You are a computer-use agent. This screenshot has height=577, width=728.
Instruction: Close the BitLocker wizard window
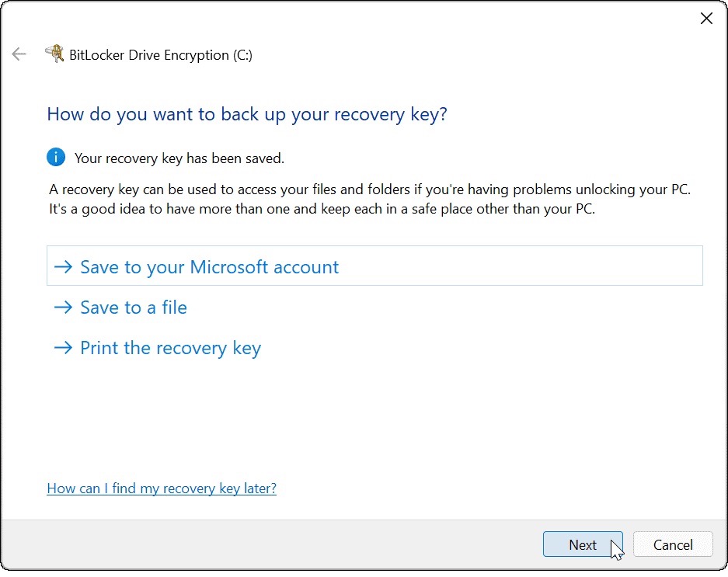tap(706, 19)
